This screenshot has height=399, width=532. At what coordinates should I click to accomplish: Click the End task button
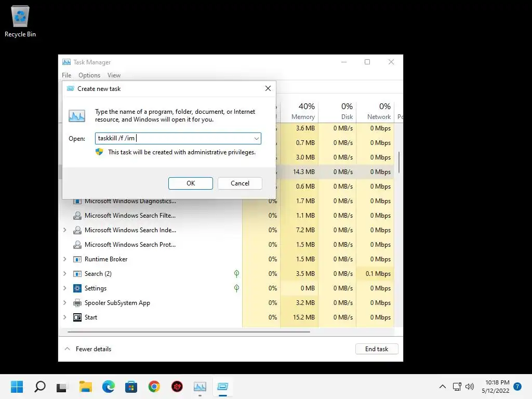tap(377, 349)
